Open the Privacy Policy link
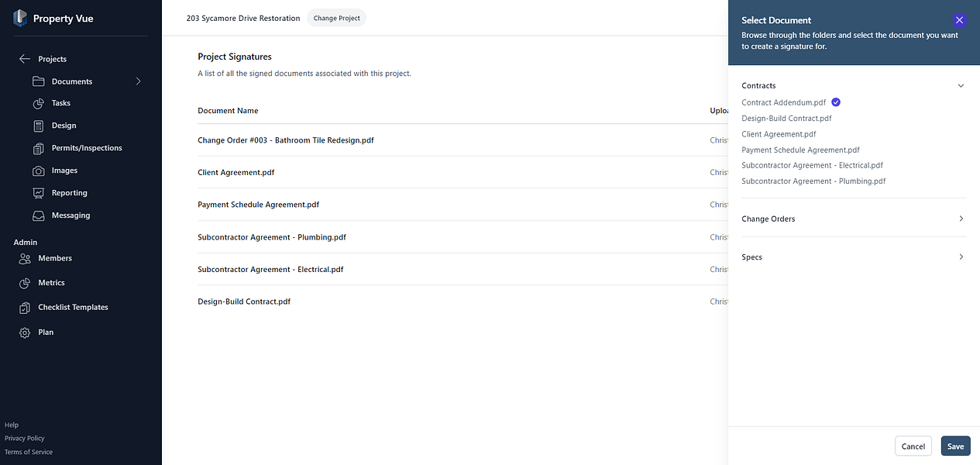Screen dimensions: 980x465 pyautogui.click(x=25, y=438)
